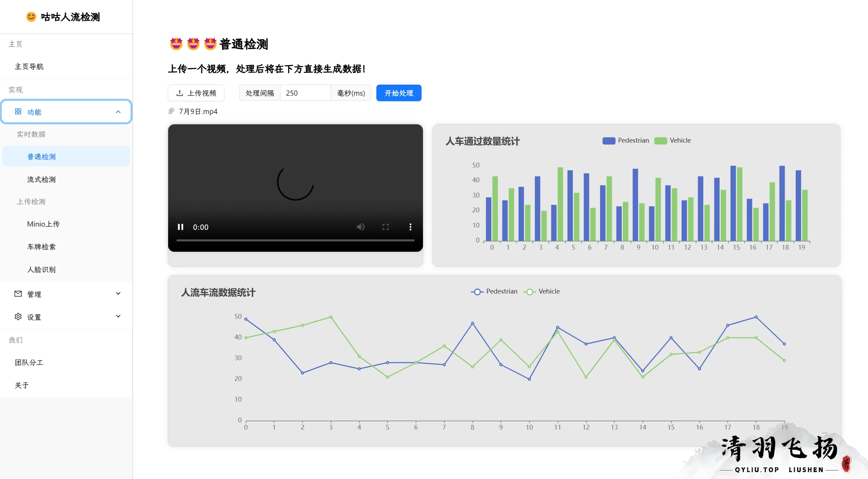The image size is (868, 479).
Task: Click the smiley logo next to 咕咕人流检测
Action: click(31, 17)
